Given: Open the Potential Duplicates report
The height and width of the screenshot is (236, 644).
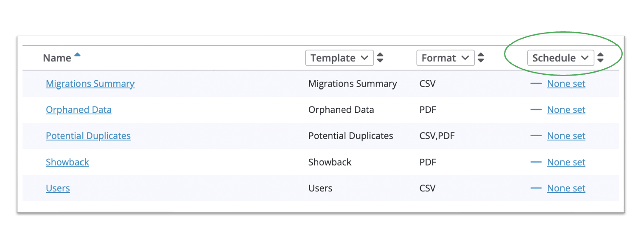Looking at the screenshot, I should click(x=88, y=136).
